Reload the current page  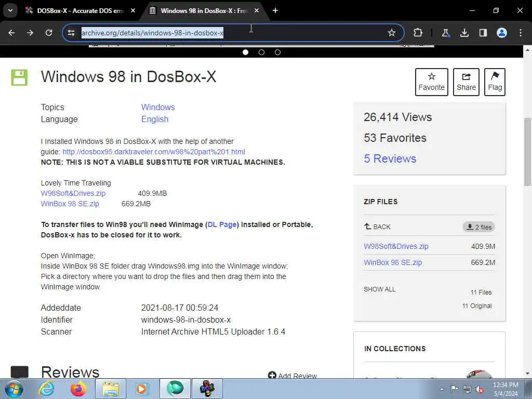tap(49, 33)
